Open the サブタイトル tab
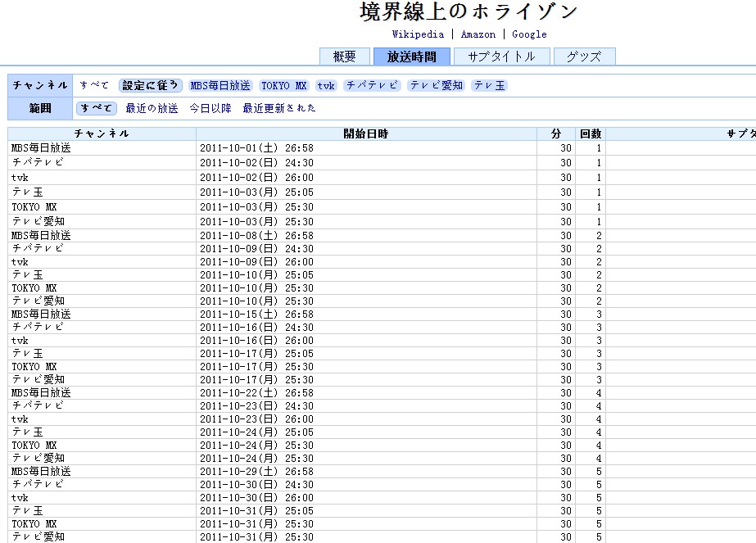The image size is (756, 543). (x=502, y=57)
